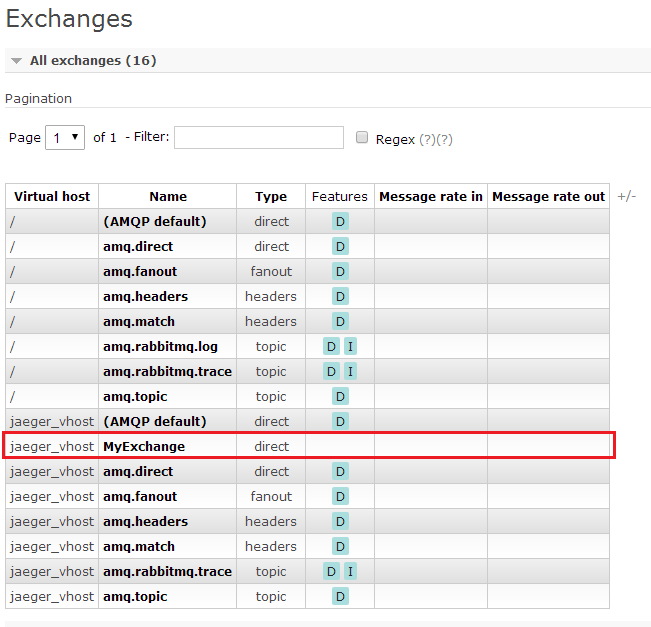This screenshot has height=627, width=651.
Task: Sort by Type column header
Action: tap(271, 196)
